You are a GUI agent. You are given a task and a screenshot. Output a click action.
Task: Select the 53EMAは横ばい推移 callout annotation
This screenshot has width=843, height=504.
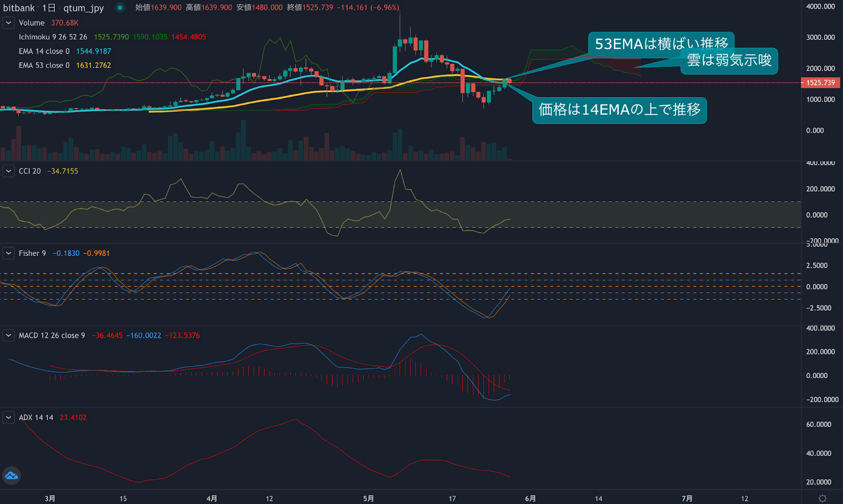click(x=661, y=43)
